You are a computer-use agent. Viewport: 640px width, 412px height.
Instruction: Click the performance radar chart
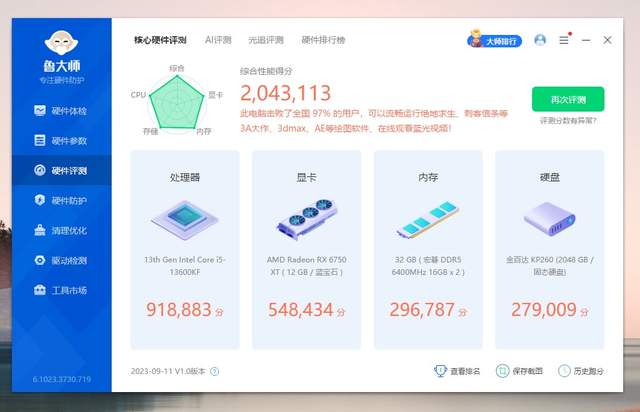coord(177,102)
